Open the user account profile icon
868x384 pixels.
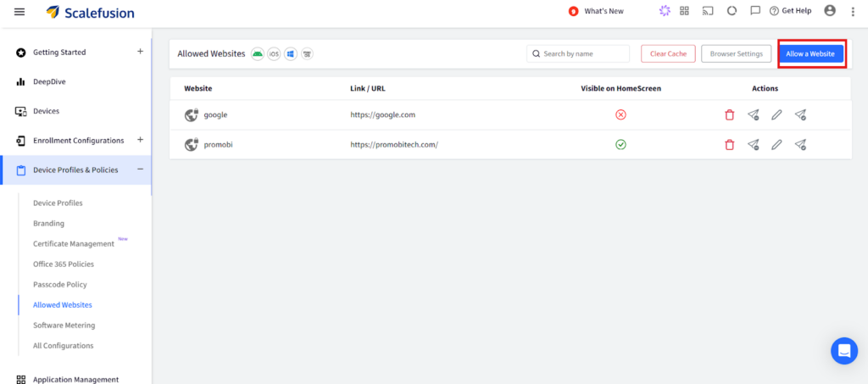point(829,11)
